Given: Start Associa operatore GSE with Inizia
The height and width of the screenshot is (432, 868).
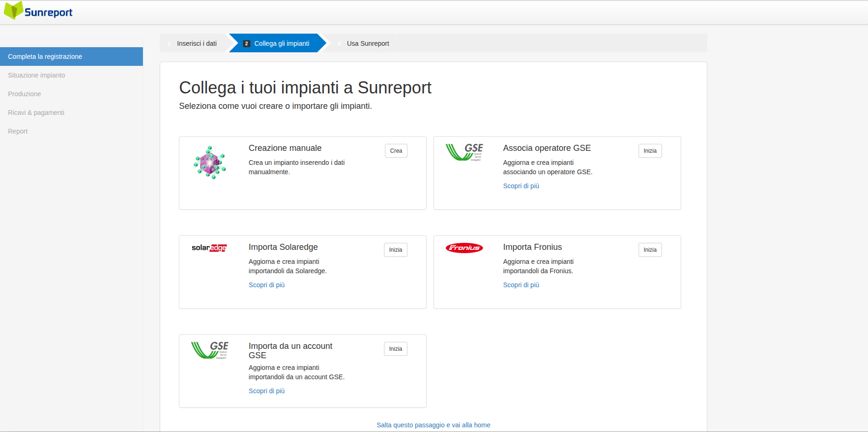Looking at the screenshot, I should coord(649,151).
